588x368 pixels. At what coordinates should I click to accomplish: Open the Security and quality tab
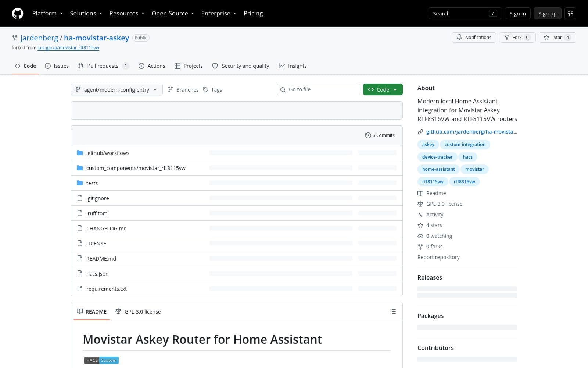coord(241,66)
